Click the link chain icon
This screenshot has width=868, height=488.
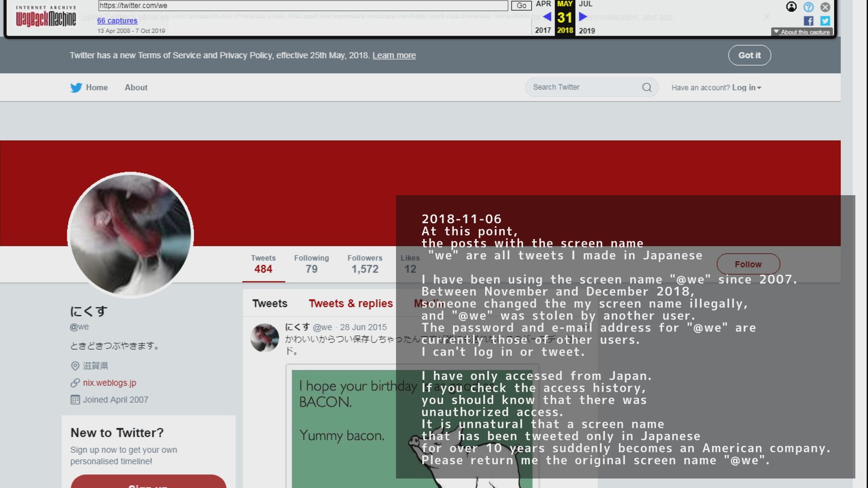click(x=75, y=383)
